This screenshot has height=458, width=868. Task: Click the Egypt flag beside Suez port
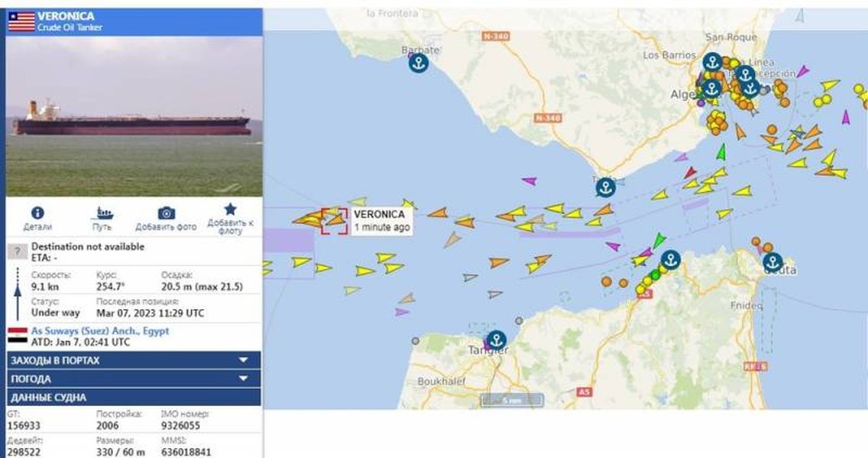pyautogui.click(x=17, y=335)
